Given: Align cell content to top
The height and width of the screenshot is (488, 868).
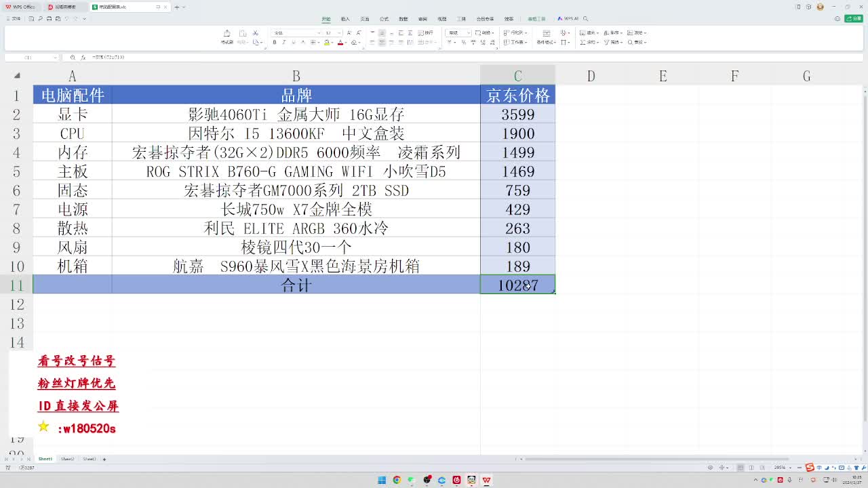Looking at the screenshot, I should [x=372, y=33].
